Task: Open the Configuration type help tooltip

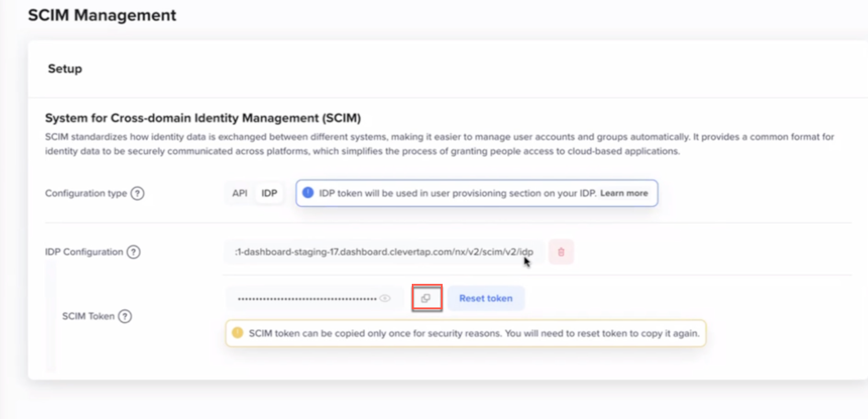Action: coord(138,193)
